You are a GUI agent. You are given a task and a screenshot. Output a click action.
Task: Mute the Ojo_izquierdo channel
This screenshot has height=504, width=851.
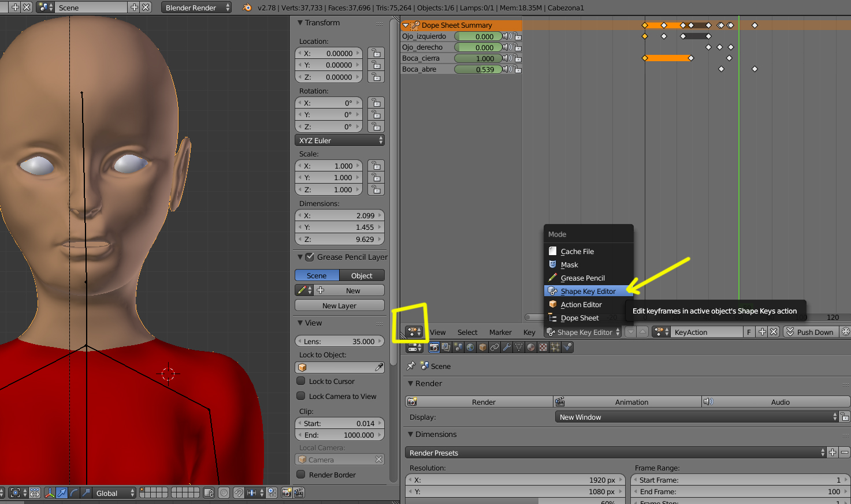click(x=507, y=36)
